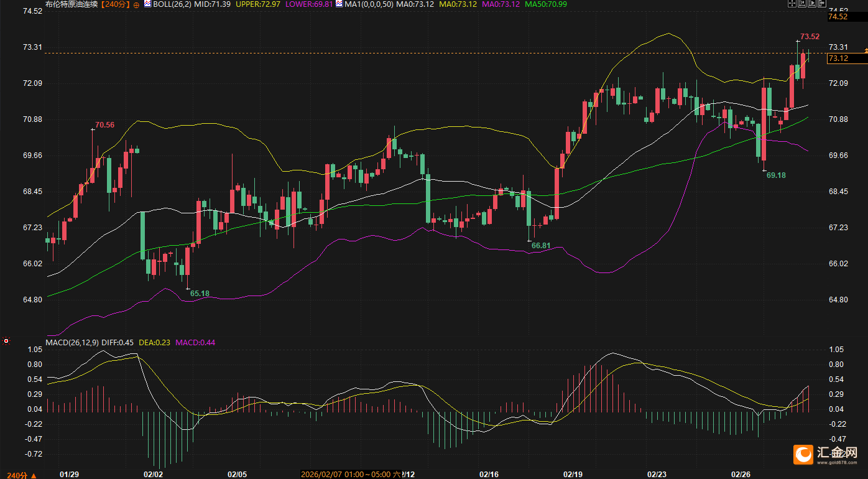Click the chart playback icon at top right
Viewport: 868px width, 479px height.
[x=812, y=4]
